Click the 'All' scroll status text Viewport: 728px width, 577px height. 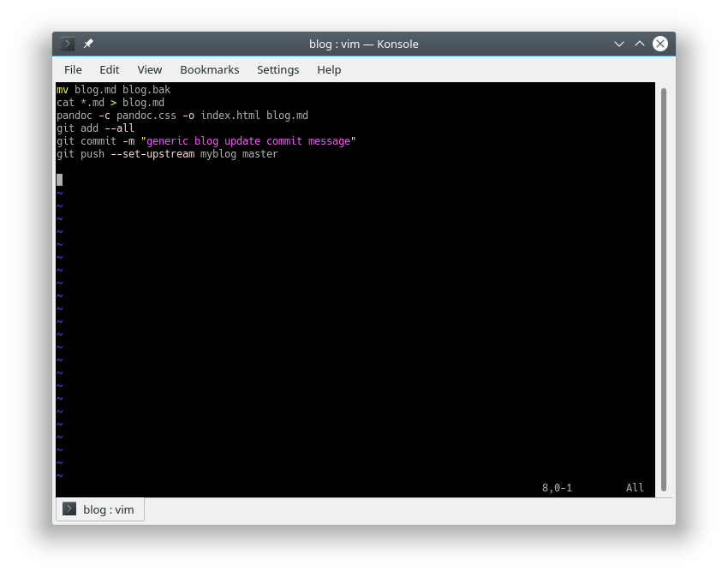635,488
